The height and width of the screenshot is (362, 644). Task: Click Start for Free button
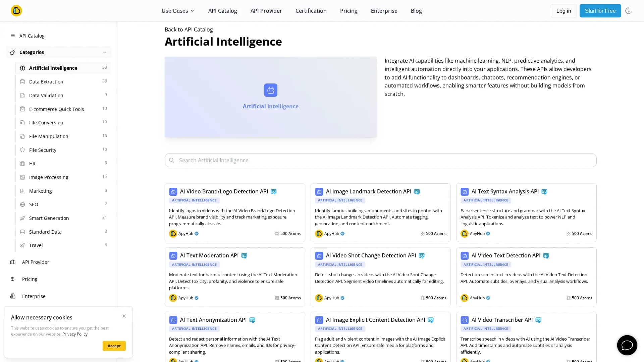click(x=600, y=11)
